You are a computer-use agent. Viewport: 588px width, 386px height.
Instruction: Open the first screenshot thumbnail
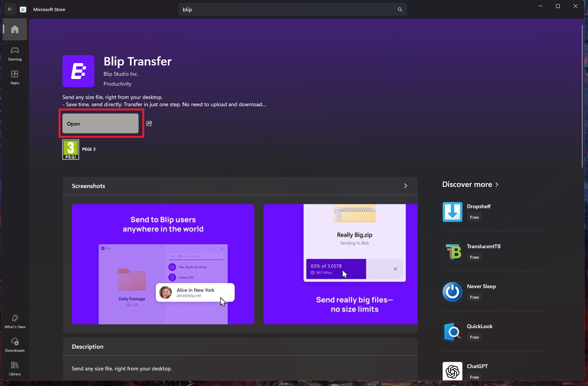(163, 264)
